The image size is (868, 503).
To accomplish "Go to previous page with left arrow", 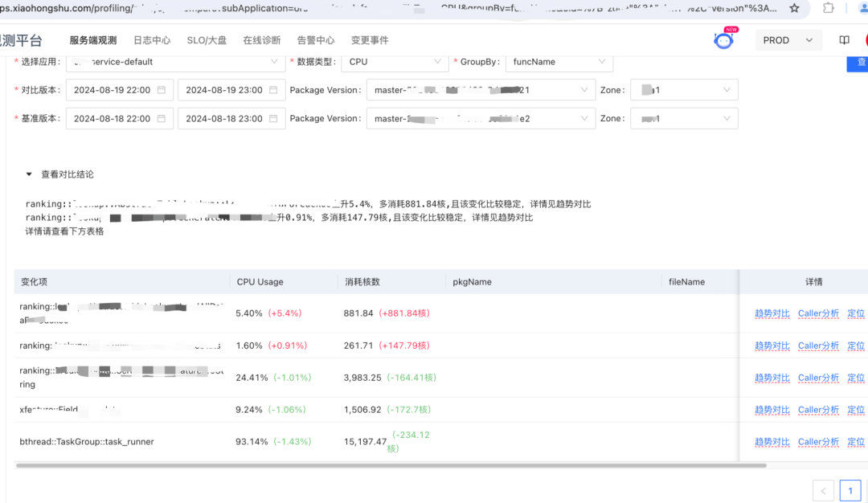I will (823, 490).
